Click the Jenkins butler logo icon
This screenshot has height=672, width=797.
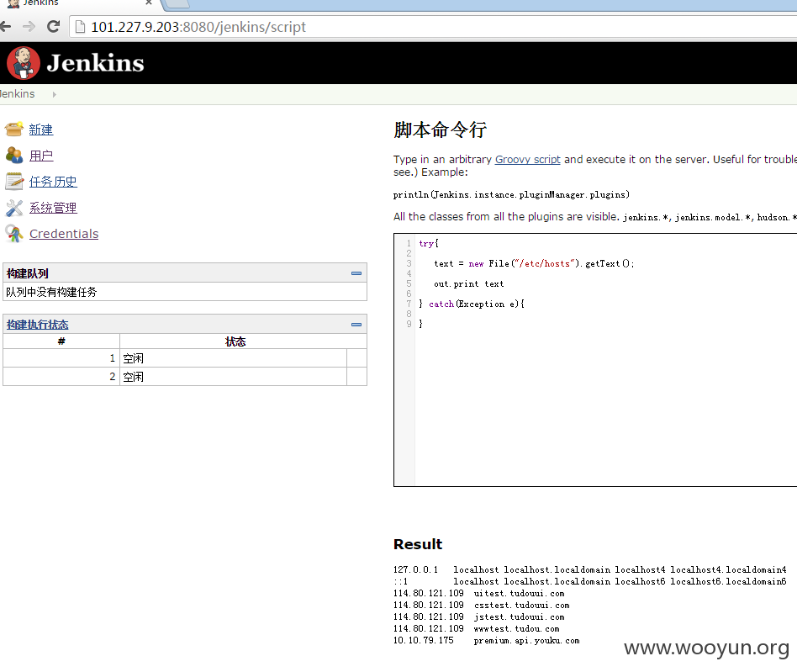[23, 63]
